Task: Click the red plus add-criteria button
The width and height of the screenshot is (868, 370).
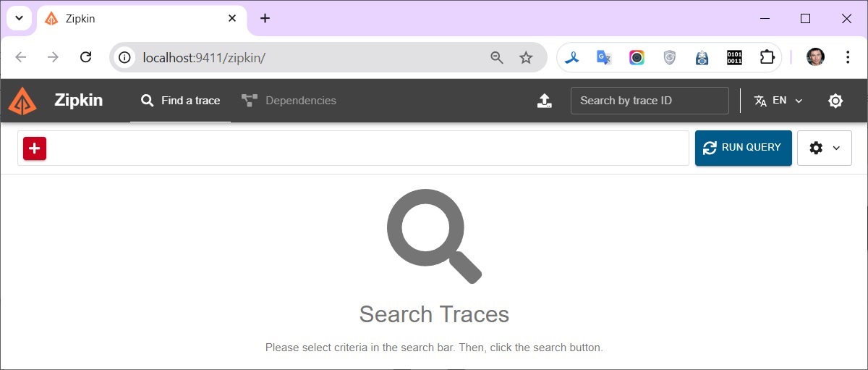Action: [x=35, y=148]
